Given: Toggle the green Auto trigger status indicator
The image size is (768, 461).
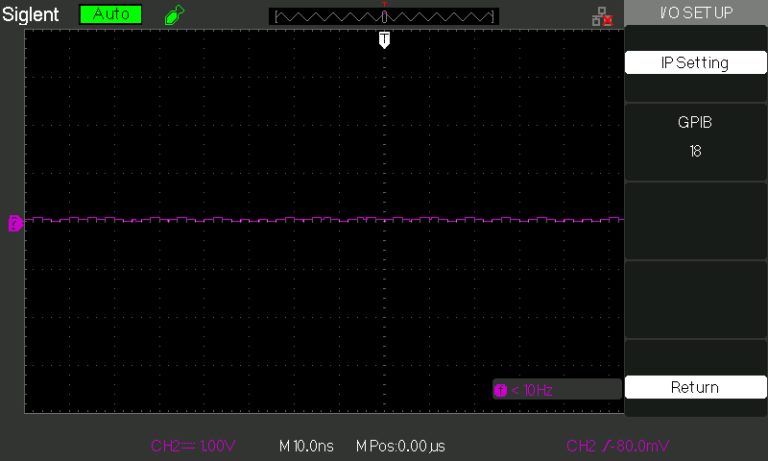Looking at the screenshot, I should pos(111,15).
